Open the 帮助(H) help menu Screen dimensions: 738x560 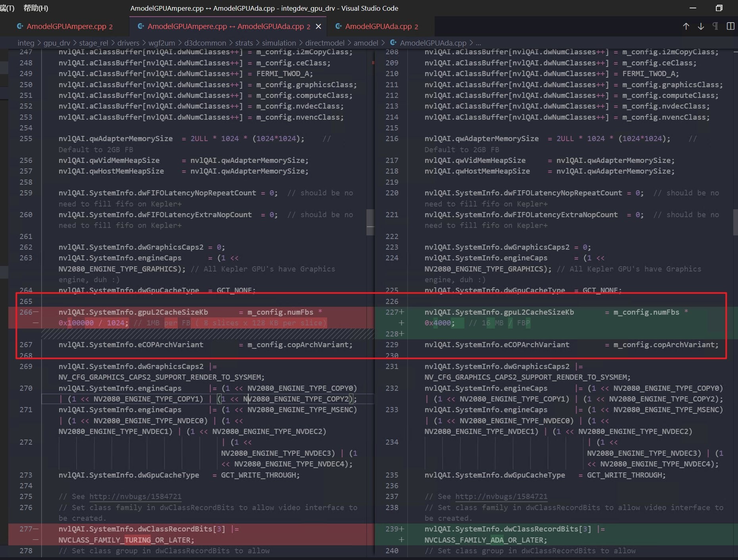36,8
